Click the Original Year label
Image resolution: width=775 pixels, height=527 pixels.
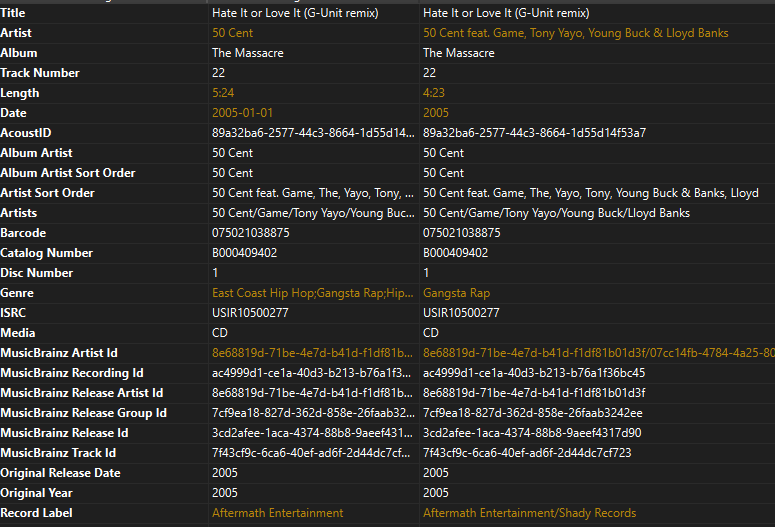(x=37, y=493)
